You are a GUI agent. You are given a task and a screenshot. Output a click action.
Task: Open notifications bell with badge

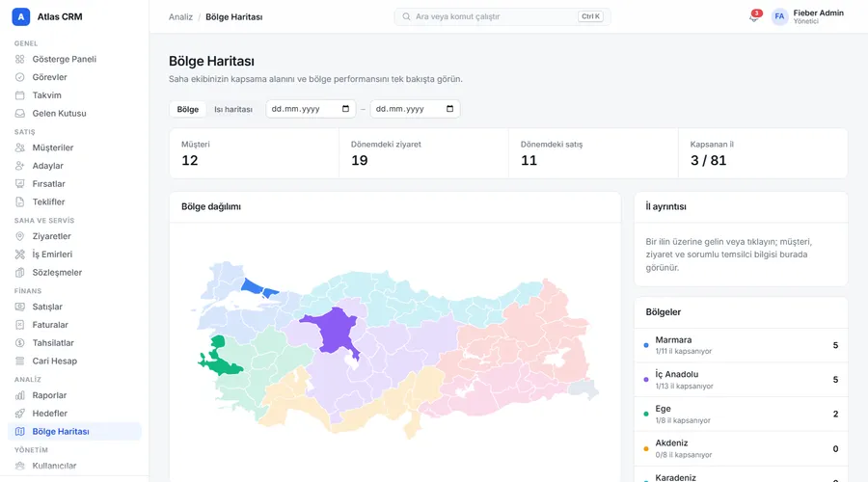(754, 16)
